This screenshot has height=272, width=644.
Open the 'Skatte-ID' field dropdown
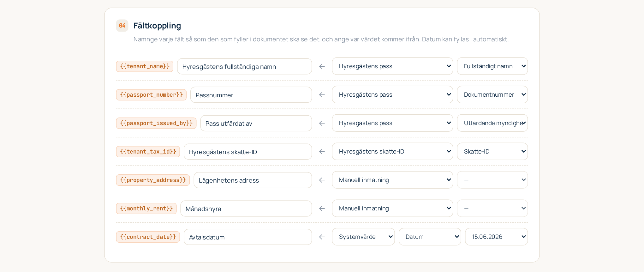(x=492, y=151)
